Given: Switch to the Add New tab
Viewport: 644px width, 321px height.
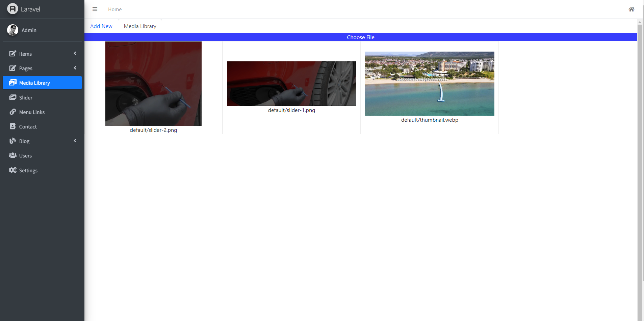Looking at the screenshot, I should click(x=101, y=26).
